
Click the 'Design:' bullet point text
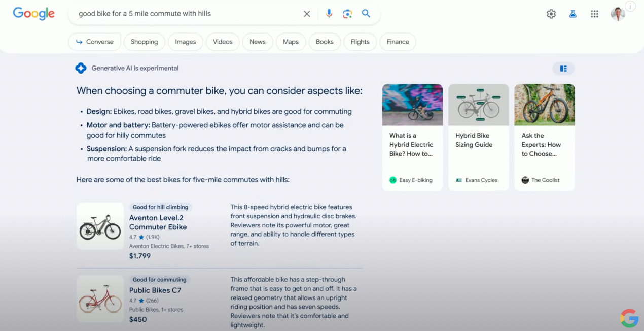click(219, 111)
